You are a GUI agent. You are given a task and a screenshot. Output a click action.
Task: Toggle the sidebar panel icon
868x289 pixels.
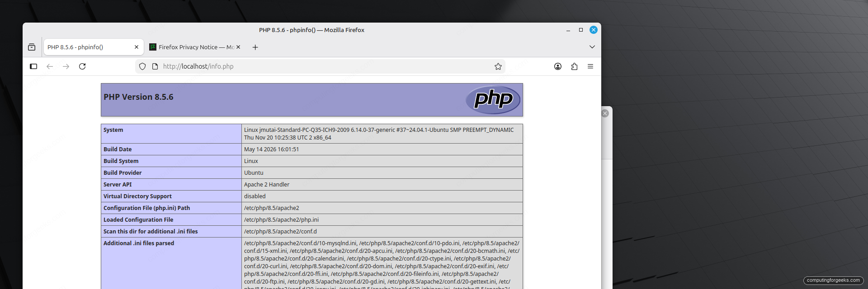[x=33, y=66]
